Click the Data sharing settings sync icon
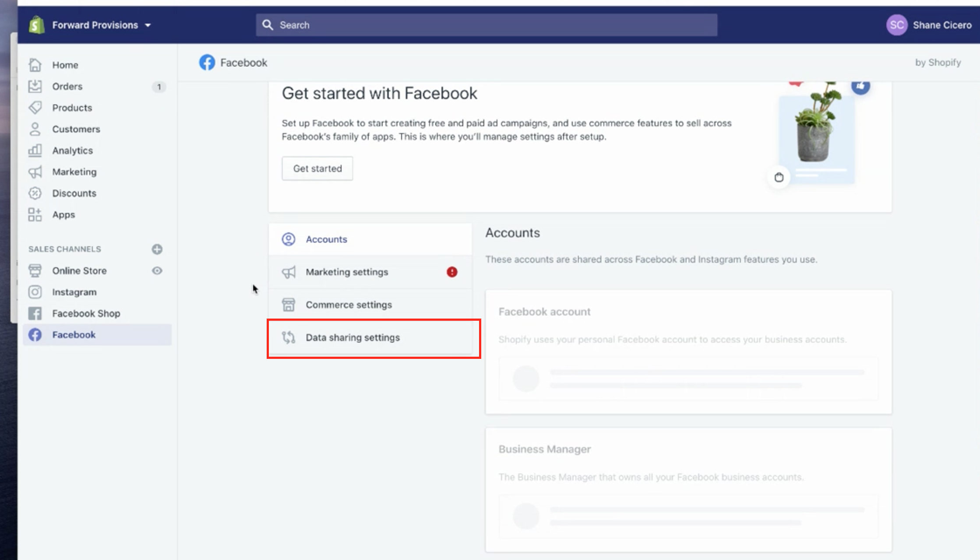980x560 pixels. (x=288, y=337)
